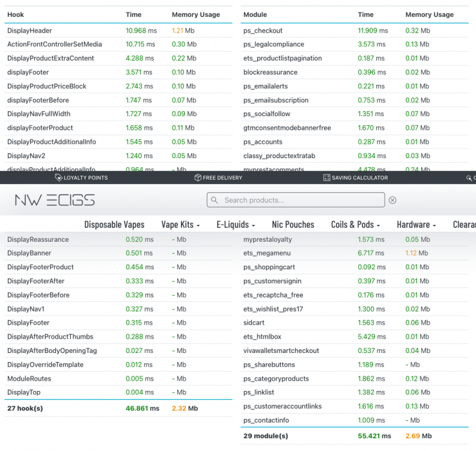Open Nic Pouches menu item
Image resolution: width=476 pixels, height=451 pixels.
293,225
